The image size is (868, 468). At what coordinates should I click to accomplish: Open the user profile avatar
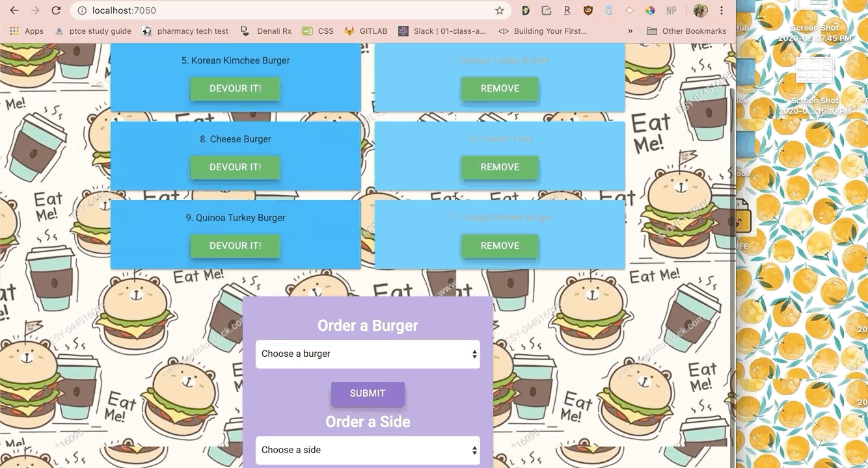pyautogui.click(x=700, y=10)
